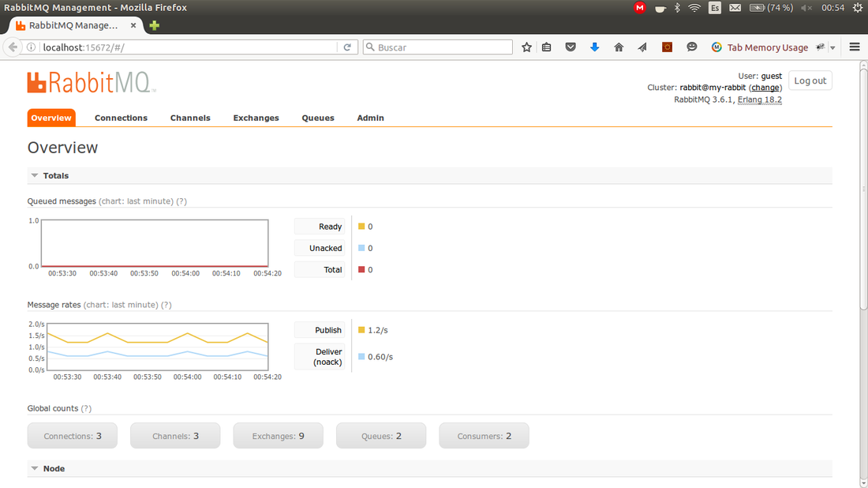This screenshot has width=868, height=488.
Task: Click the red square extension icon
Action: click(667, 47)
